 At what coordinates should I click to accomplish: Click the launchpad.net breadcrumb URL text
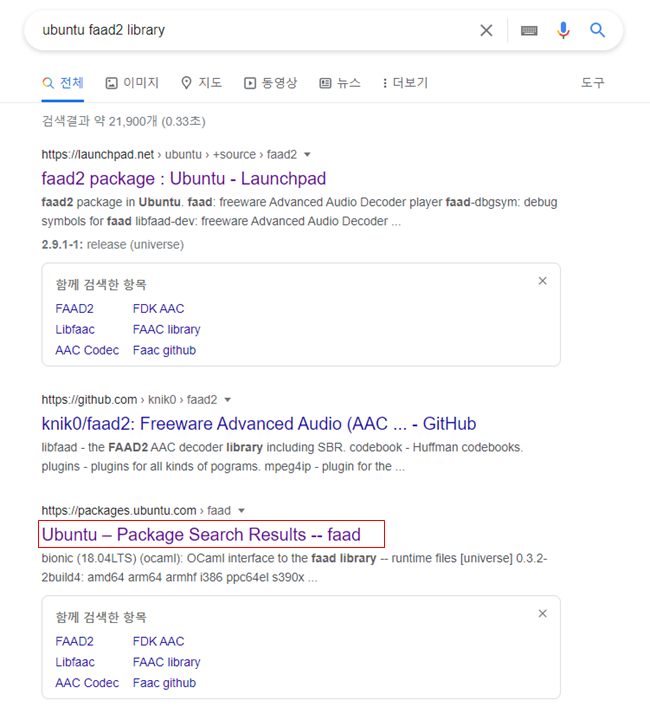click(x=169, y=155)
